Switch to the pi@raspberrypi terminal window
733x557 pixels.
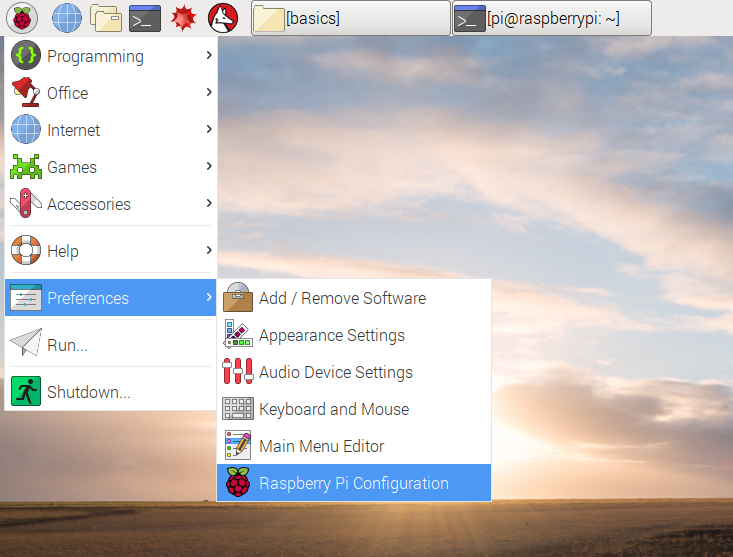pyautogui.click(x=552, y=18)
